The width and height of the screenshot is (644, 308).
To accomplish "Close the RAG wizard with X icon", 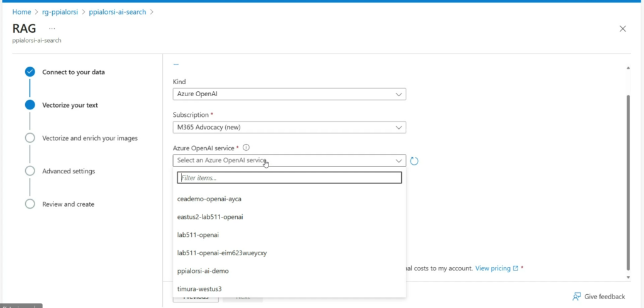I will [623, 28].
